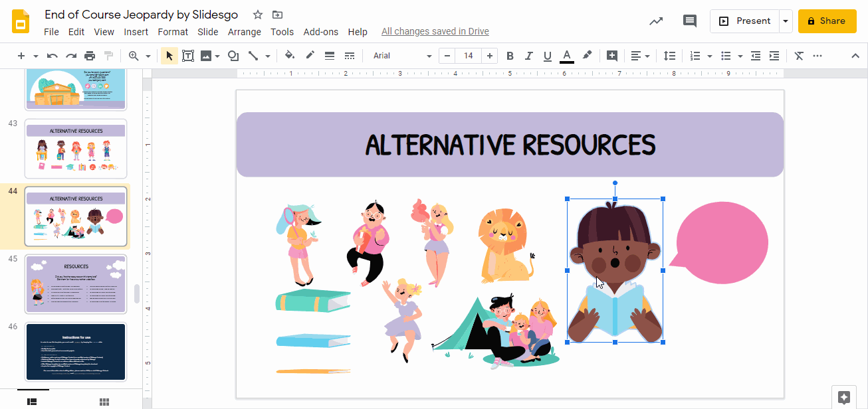Click the Clear formatting icon
This screenshot has height=409, width=868.
[x=798, y=56]
